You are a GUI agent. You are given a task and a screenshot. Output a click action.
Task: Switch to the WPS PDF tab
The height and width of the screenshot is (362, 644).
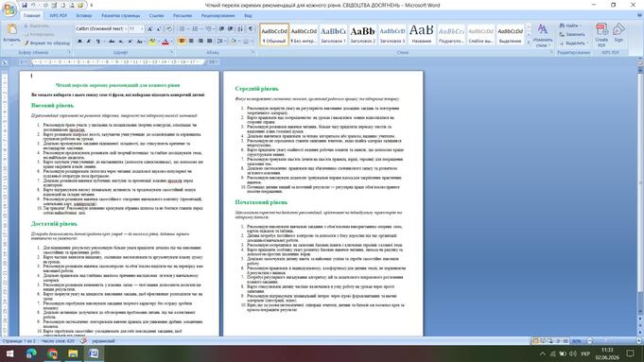tap(59, 16)
